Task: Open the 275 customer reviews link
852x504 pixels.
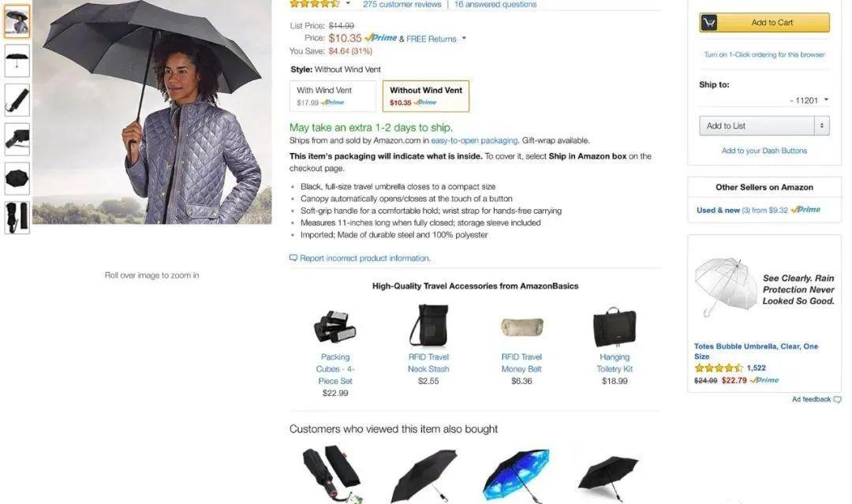Action: [402, 5]
